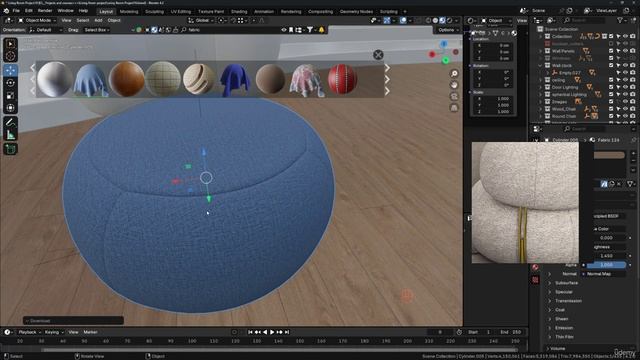Toggle exclude checkbox for Wall clock collection
This screenshot has height=360, width=640.
[611, 65]
